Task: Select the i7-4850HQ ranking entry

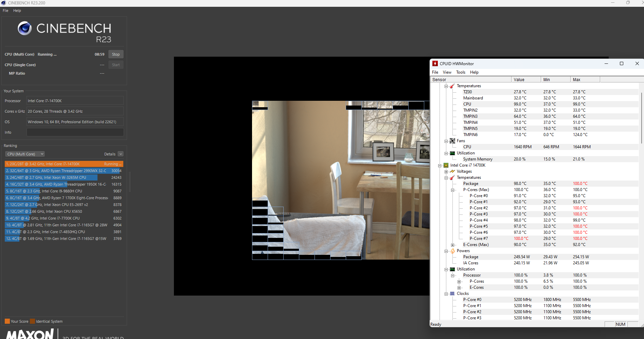Action: [x=64, y=232]
